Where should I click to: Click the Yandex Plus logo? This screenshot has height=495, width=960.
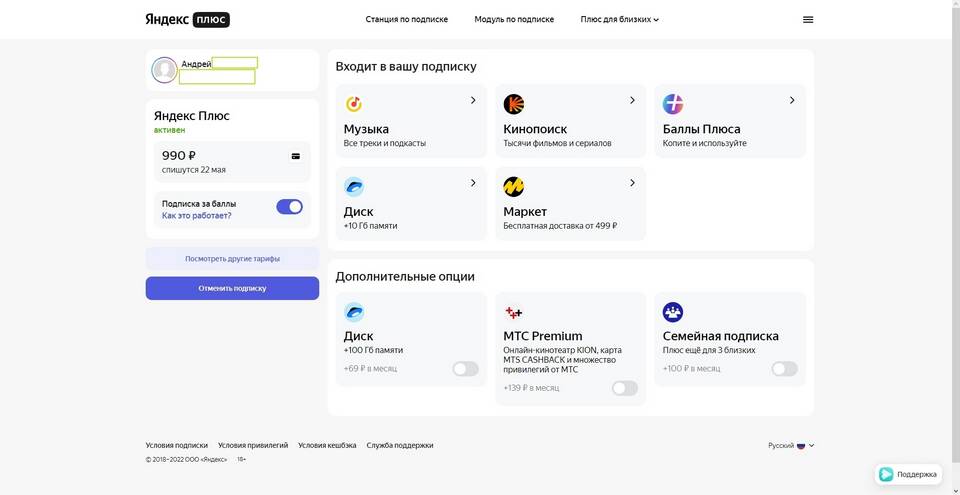click(x=187, y=20)
